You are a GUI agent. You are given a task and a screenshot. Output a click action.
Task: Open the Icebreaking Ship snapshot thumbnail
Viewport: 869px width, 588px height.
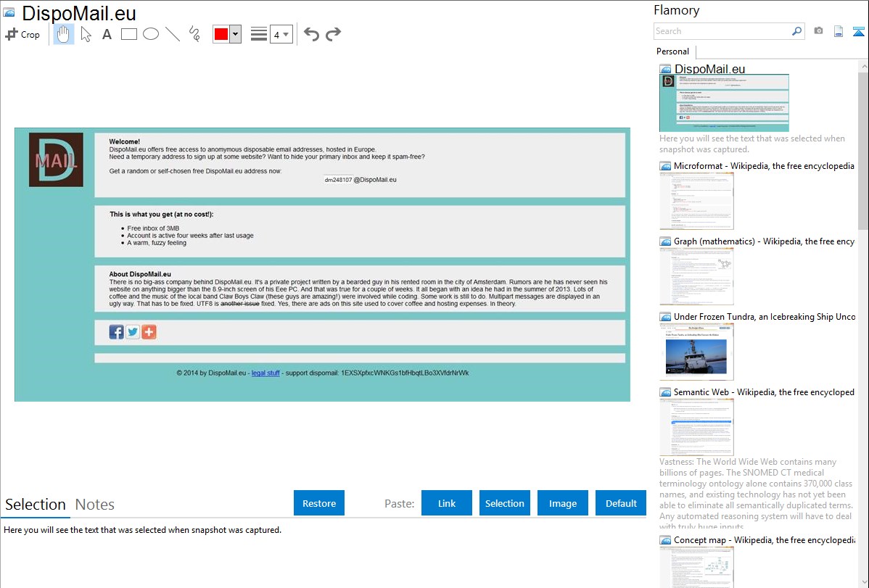pyautogui.click(x=696, y=352)
